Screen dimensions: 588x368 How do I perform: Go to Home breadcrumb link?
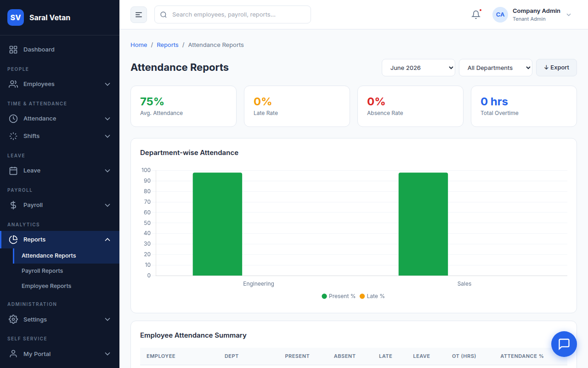139,45
